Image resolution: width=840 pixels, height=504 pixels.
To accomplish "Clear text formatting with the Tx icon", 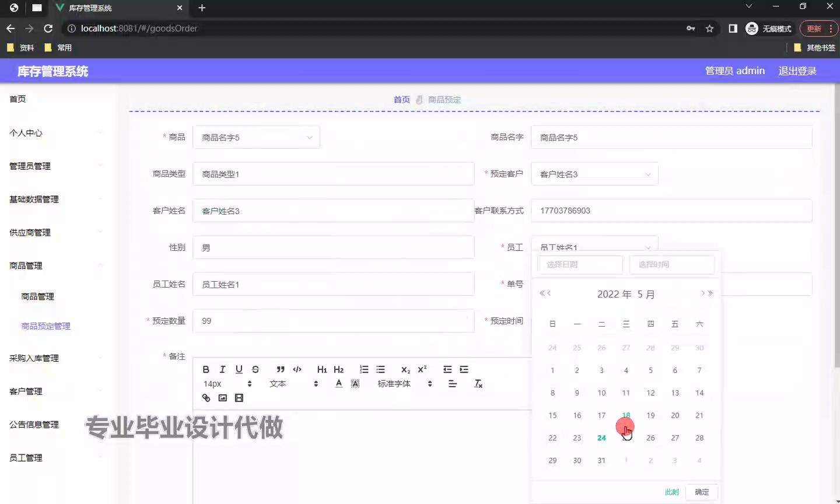I will [x=478, y=384].
